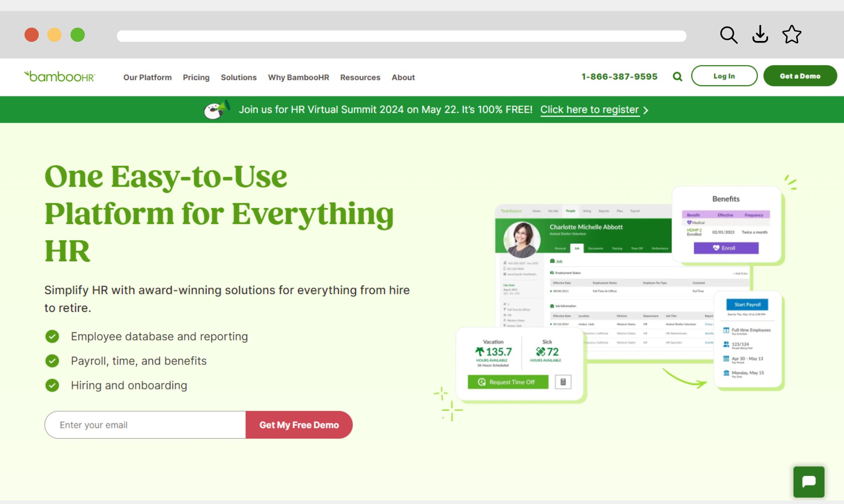Screen dimensions: 844x504
Task: Click the palm tree Vacation icon
Action: coord(479,352)
